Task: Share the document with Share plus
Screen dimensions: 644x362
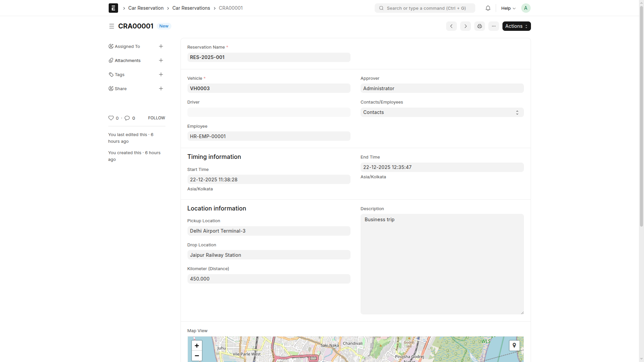Action: tap(161, 88)
